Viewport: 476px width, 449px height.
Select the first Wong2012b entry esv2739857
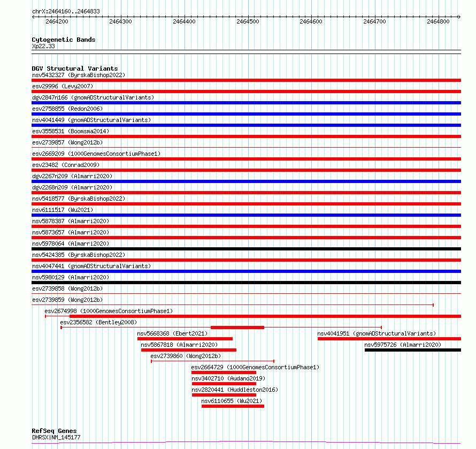point(67,142)
